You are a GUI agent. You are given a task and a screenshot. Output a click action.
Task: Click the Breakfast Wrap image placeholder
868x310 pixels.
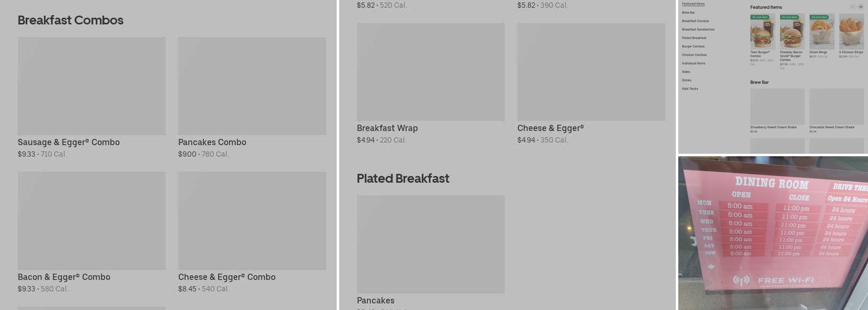coord(430,72)
